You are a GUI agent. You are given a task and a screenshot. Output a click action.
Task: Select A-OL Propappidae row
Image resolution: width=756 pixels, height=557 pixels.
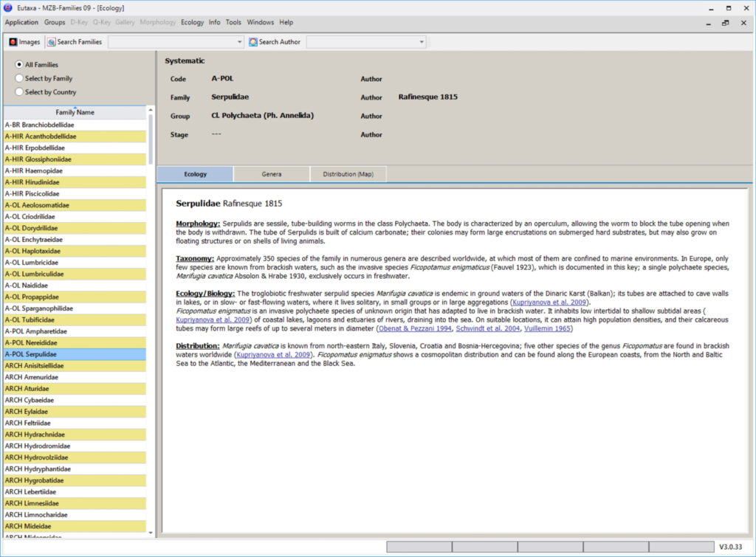click(75, 297)
